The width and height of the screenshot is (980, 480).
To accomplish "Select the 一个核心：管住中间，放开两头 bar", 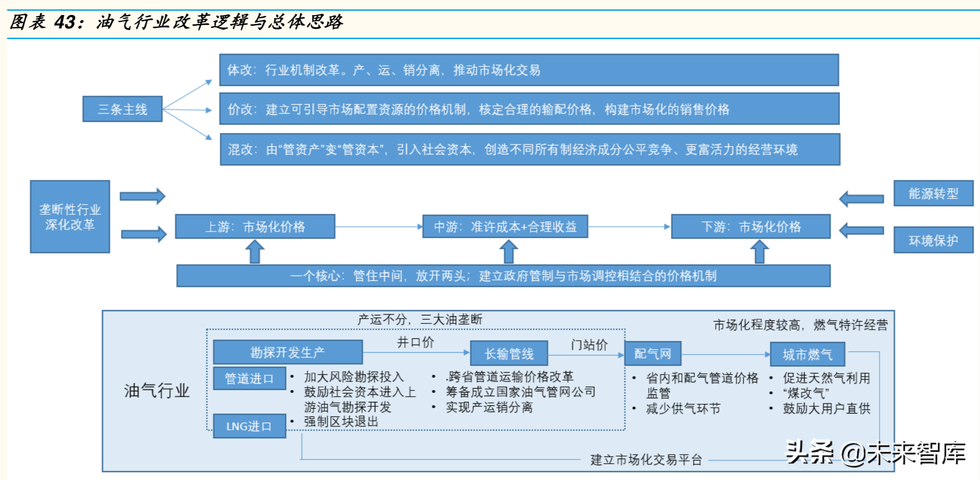I will [x=503, y=276].
